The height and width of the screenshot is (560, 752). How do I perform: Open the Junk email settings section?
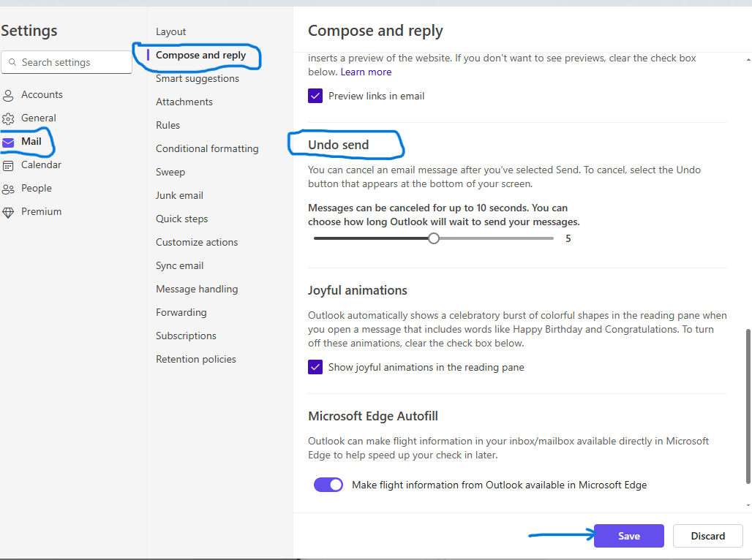[x=179, y=195]
